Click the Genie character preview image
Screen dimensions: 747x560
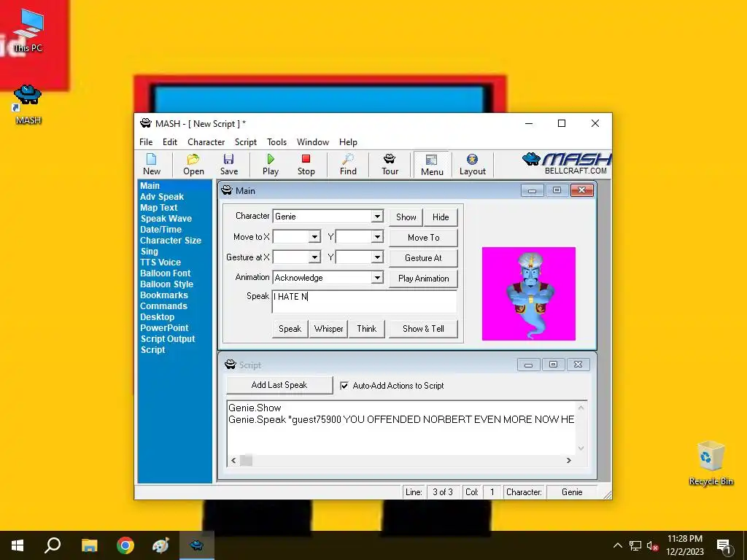click(x=528, y=293)
